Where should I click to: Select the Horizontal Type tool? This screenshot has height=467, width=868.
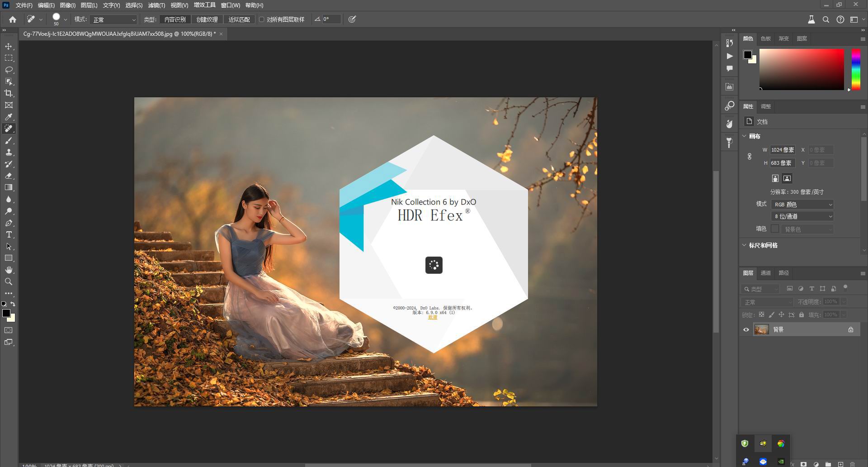[x=9, y=234]
